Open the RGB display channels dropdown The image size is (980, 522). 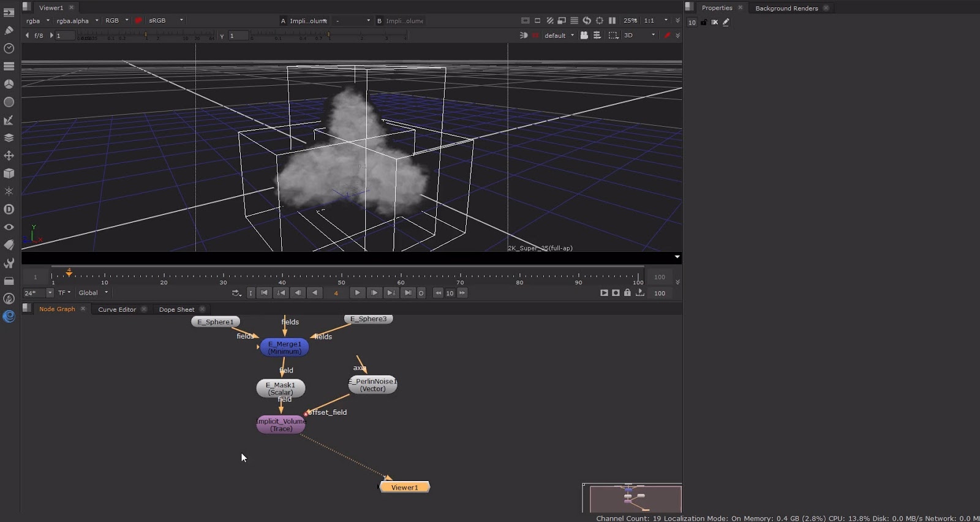coord(116,21)
